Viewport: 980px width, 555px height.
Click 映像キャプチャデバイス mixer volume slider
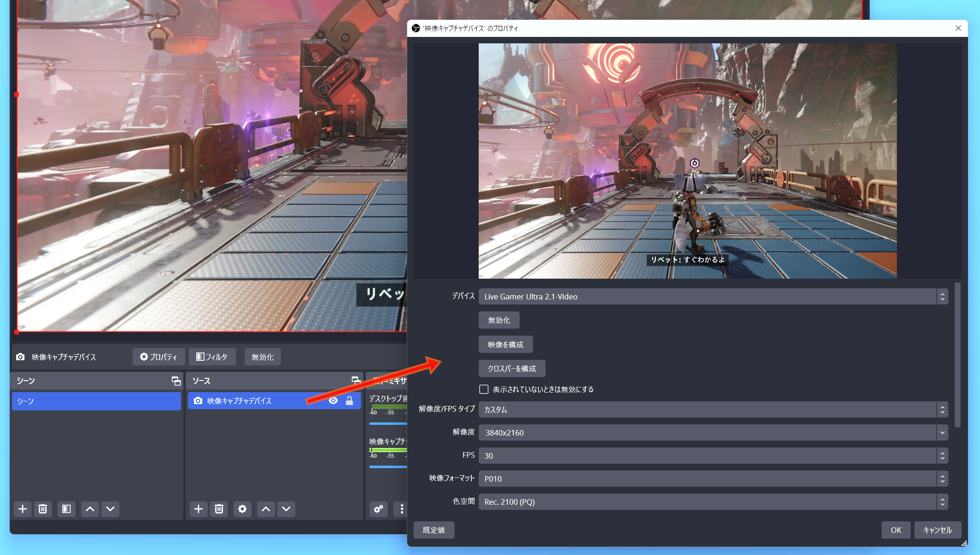pos(388,467)
